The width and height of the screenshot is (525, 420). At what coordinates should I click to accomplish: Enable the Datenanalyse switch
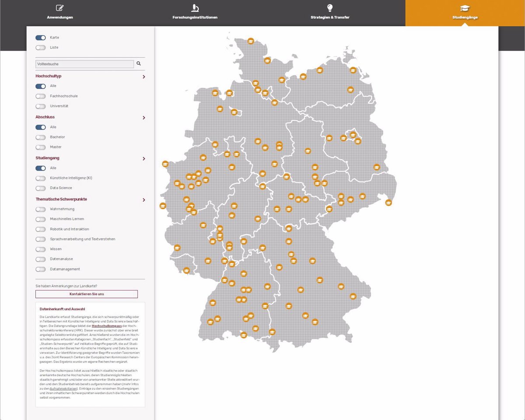pyautogui.click(x=41, y=259)
